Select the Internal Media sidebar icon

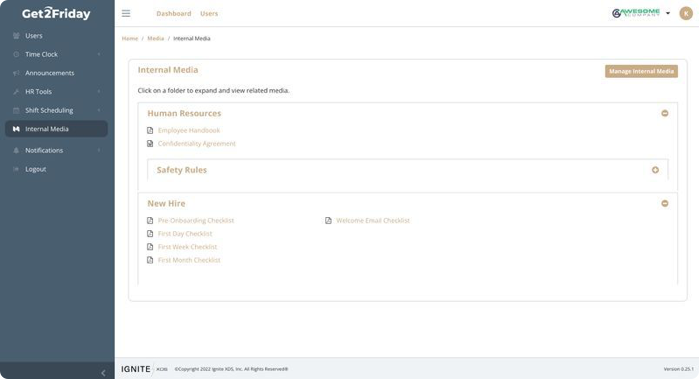[x=16, y=129]
